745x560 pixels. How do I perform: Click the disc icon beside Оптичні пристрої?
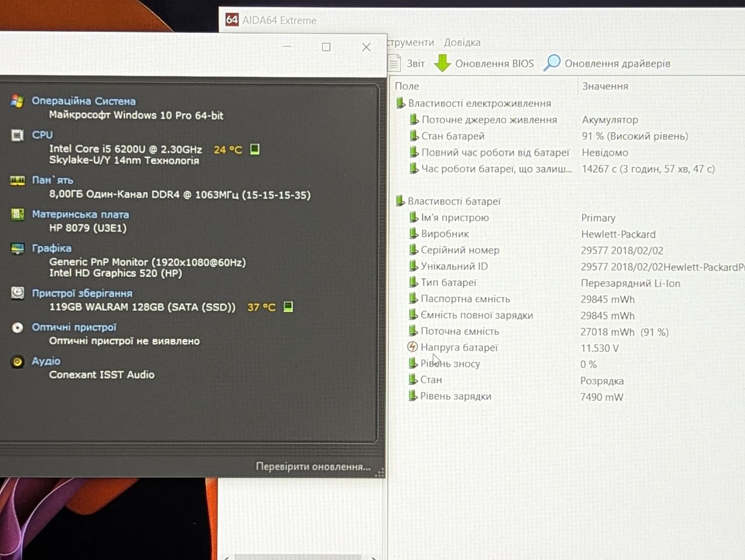pyautogui.click(x=17, y=327)
